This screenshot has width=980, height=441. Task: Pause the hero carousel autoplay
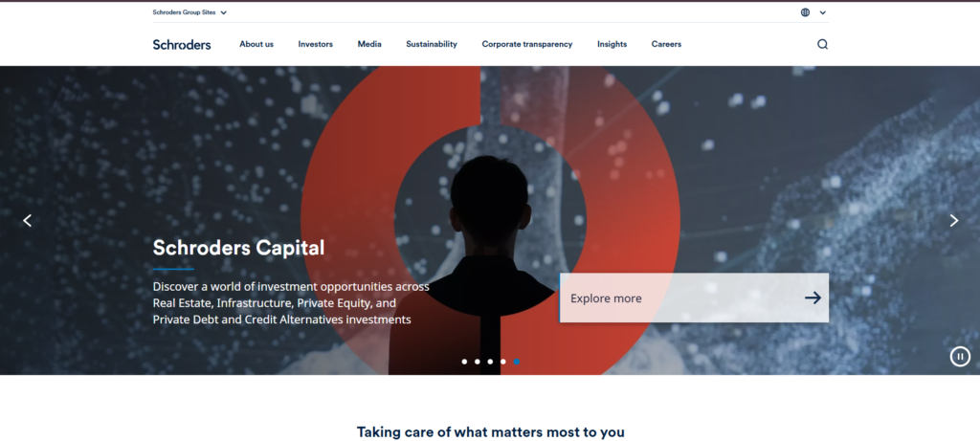pyautogui.click(x=960, y=357)
